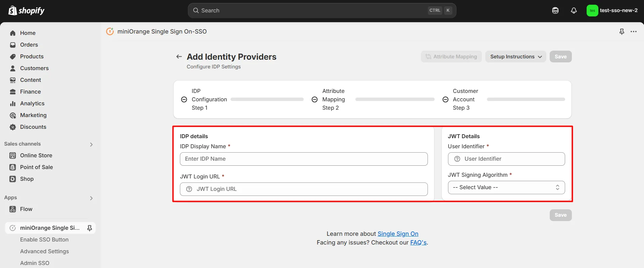Screen dimensions: 644x268
Task: Click the Customer Account step icon
Action: pos(445,99)
